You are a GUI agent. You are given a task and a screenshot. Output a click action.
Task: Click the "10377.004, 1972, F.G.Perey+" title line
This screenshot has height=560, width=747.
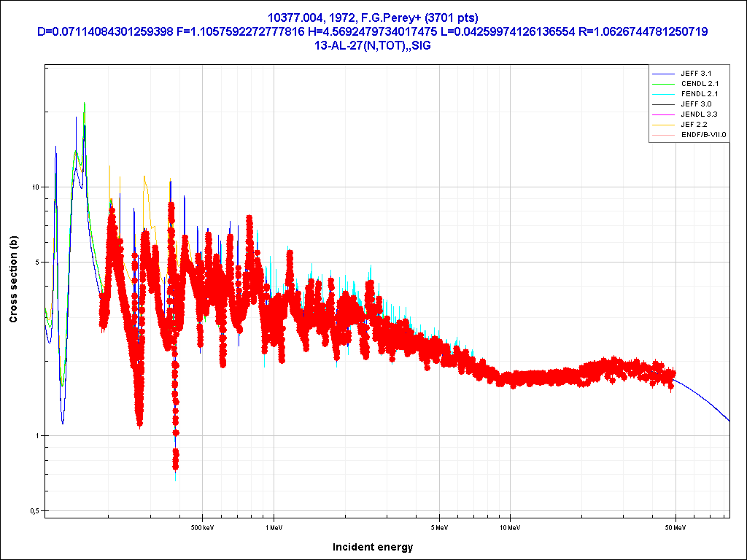[373, 17]
